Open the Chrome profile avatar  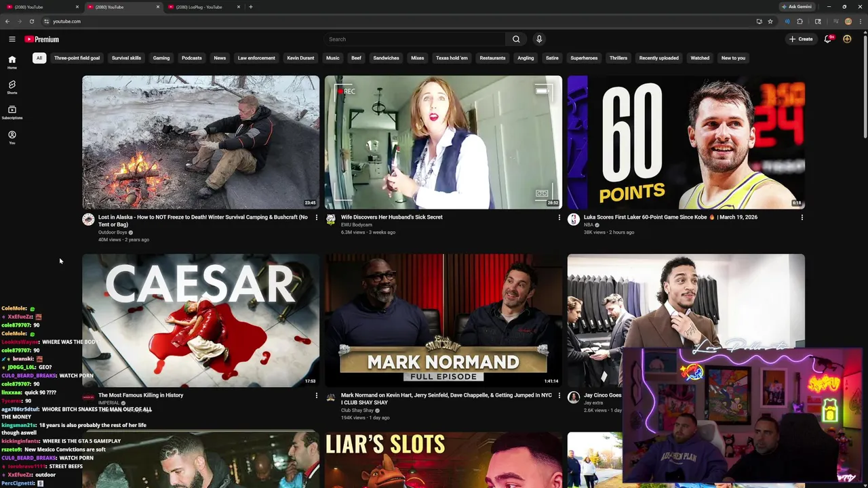(848, 21)
